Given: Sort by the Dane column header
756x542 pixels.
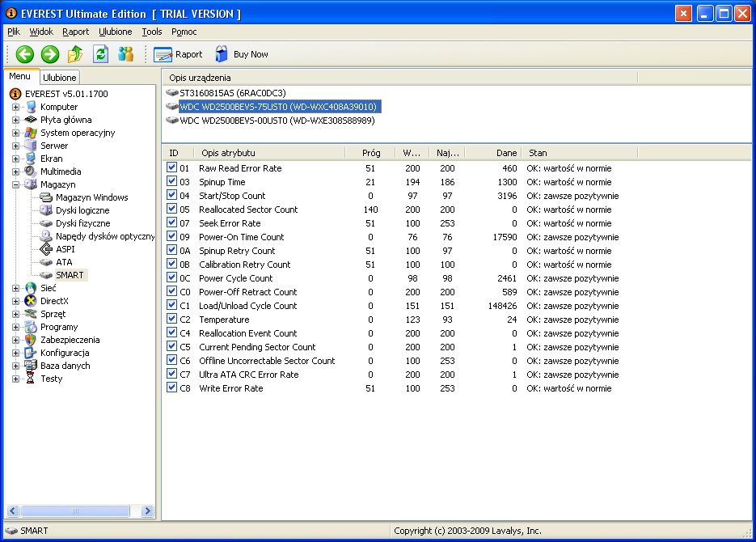Looking at the screenshot, I should (x=492, y=153).
